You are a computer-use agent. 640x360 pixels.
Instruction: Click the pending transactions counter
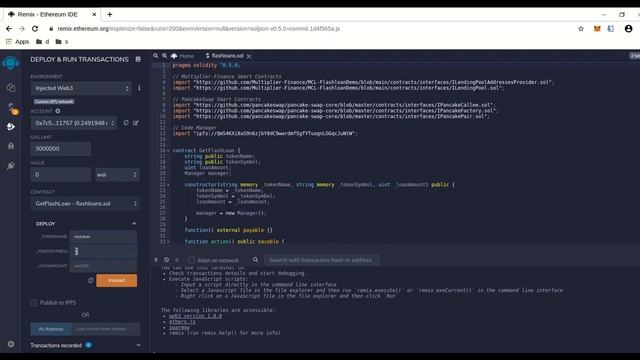(x=177, y=260)
